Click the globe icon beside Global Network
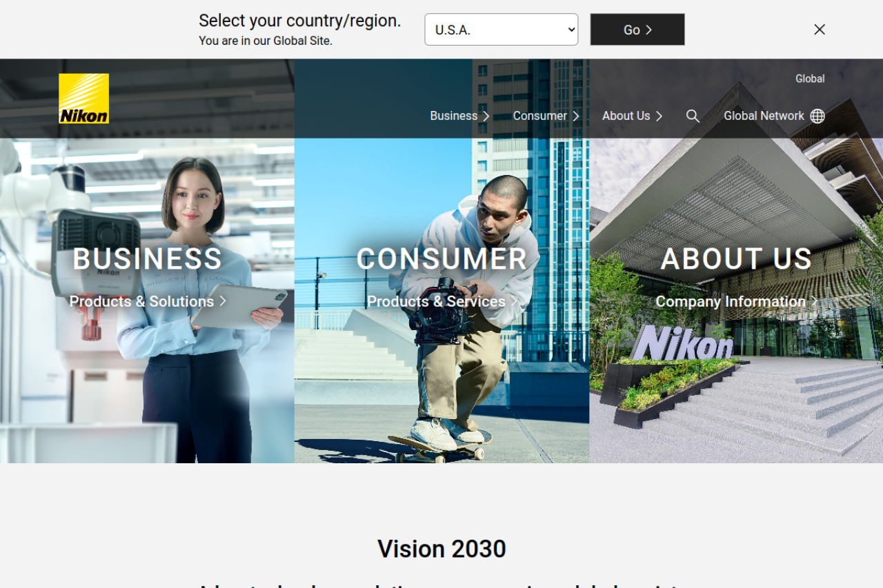The height and width of the screenshot is (588, 883). click(817, 116)
